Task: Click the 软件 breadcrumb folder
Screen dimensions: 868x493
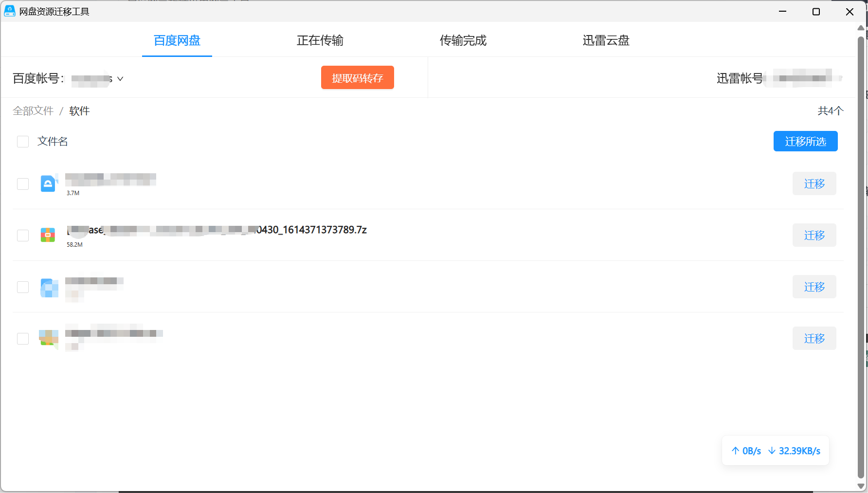Action: (79, 111)
